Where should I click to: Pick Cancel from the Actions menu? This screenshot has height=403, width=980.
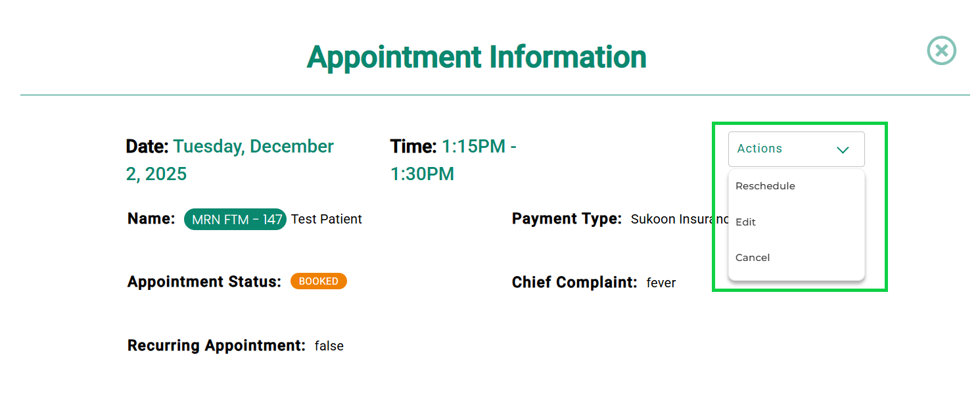[x=753, y=258]
